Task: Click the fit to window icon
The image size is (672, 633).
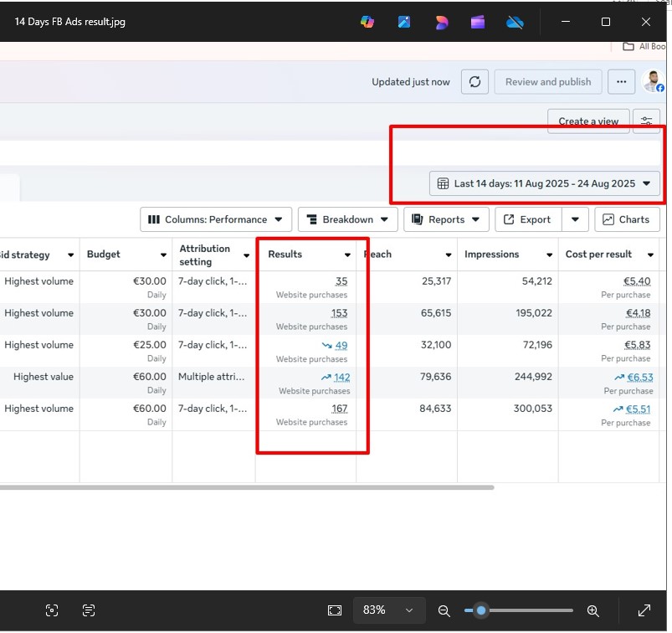Action: click(335, 610)
